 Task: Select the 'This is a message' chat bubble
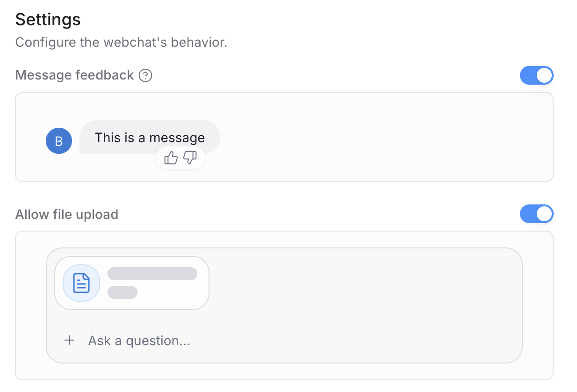pyautogui.click(x=149, y=137)
